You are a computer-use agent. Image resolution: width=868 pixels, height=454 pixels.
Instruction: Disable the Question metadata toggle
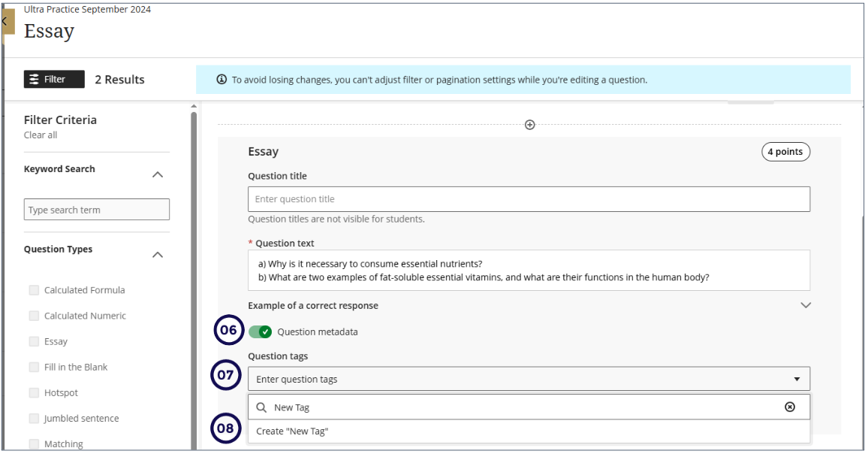(260, 331)
